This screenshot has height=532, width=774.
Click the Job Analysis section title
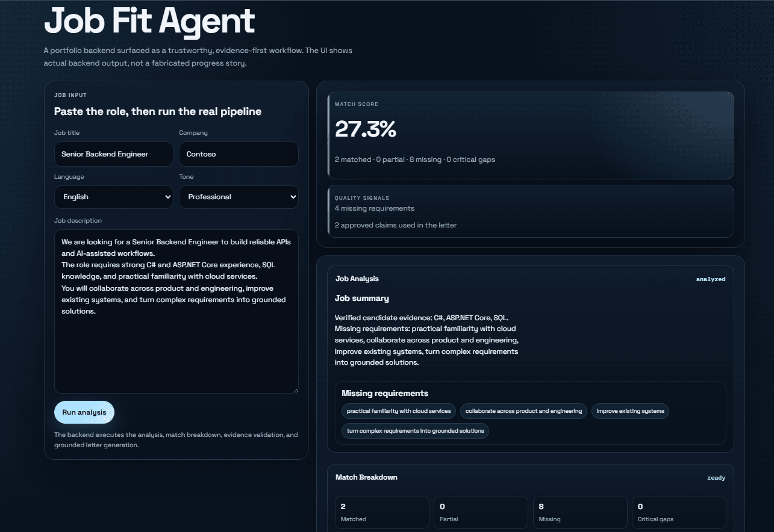pyautogui.click(x=357, y=279)
